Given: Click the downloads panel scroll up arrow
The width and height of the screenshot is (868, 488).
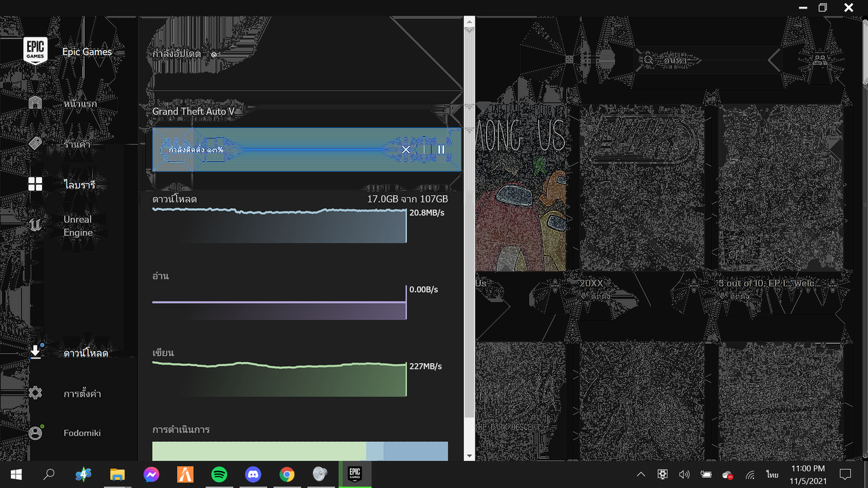Looking at the screenshot, I should click(x=469, y=22).
